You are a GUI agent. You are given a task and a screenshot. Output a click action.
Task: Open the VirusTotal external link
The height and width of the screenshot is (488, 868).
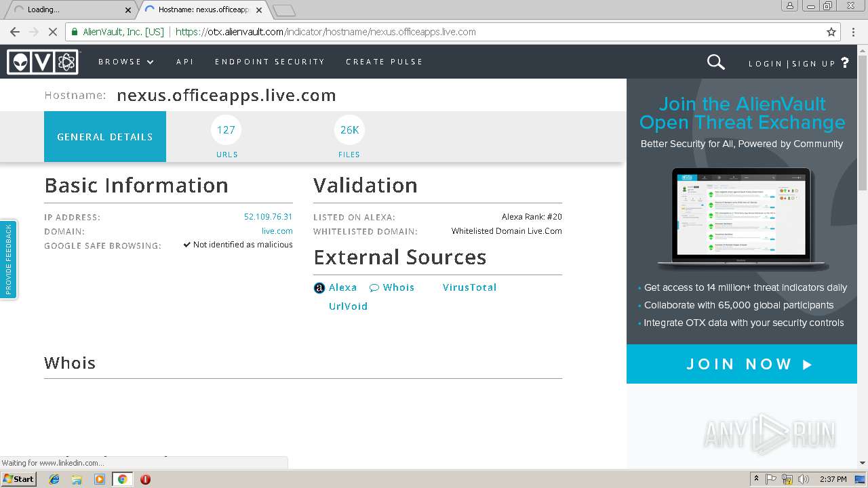(x=469, y=287)
